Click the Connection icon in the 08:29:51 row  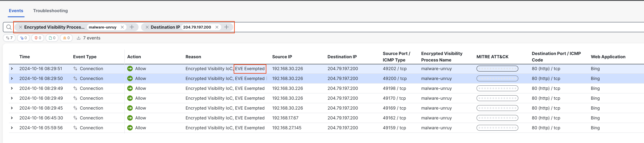point(75,68)
